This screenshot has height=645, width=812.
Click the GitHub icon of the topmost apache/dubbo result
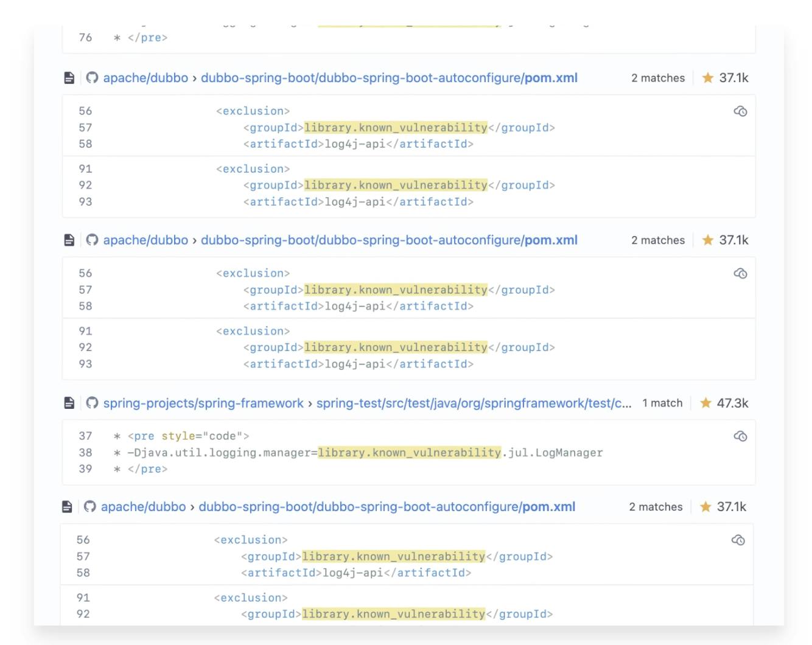point(92,78)
